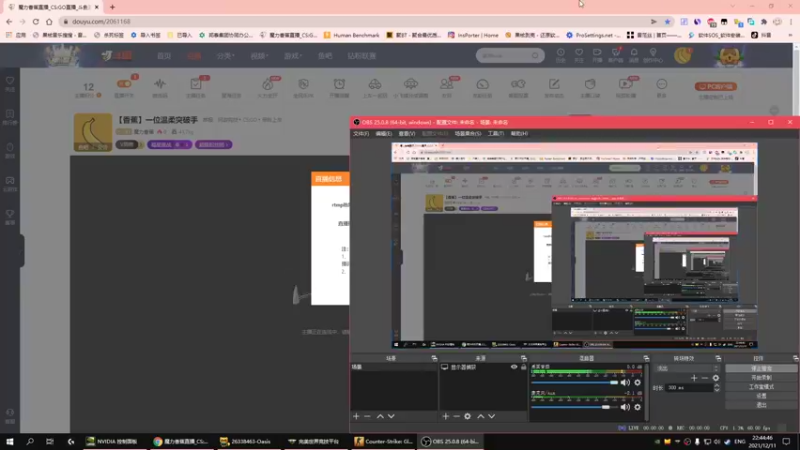Expand the 视频 dropdown in Douyu nav
The image size is (800, 450).
[x=259, y=56]
